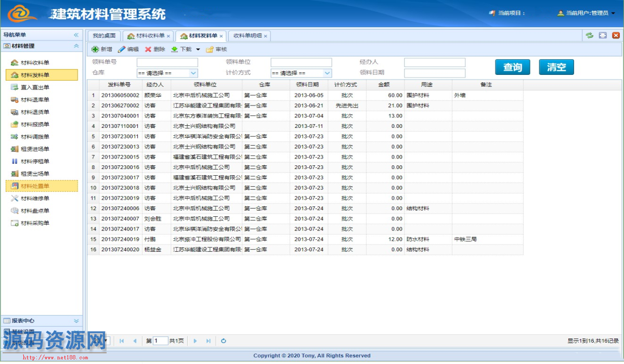Sort by 发料单号 column header
The height and width of the screenshot is (364, 624).
tap(120, 84)
